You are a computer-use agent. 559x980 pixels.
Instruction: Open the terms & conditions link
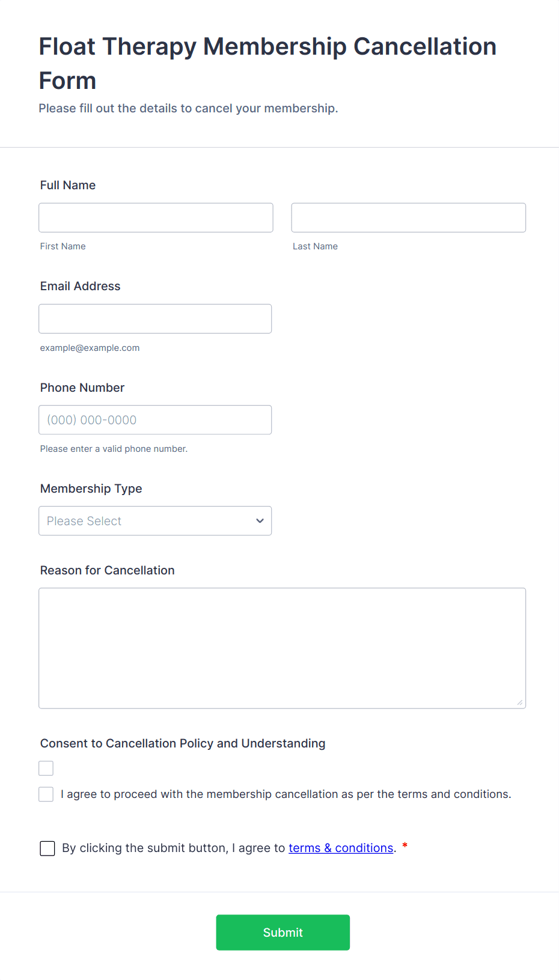[341, 848]
